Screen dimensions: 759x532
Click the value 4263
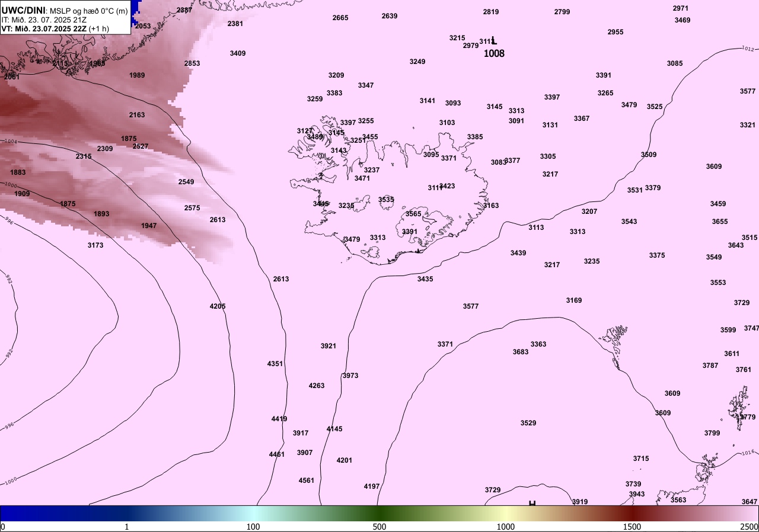[x=317, y=386]
